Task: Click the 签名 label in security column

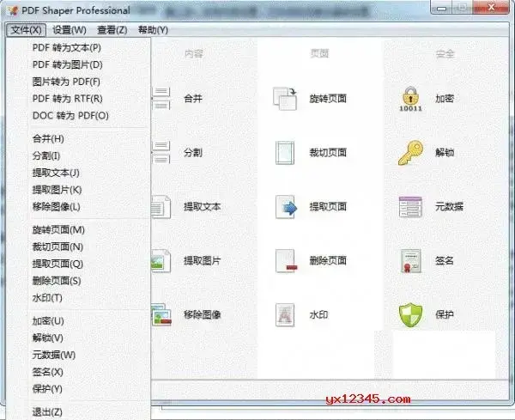Action: [445, 260]
